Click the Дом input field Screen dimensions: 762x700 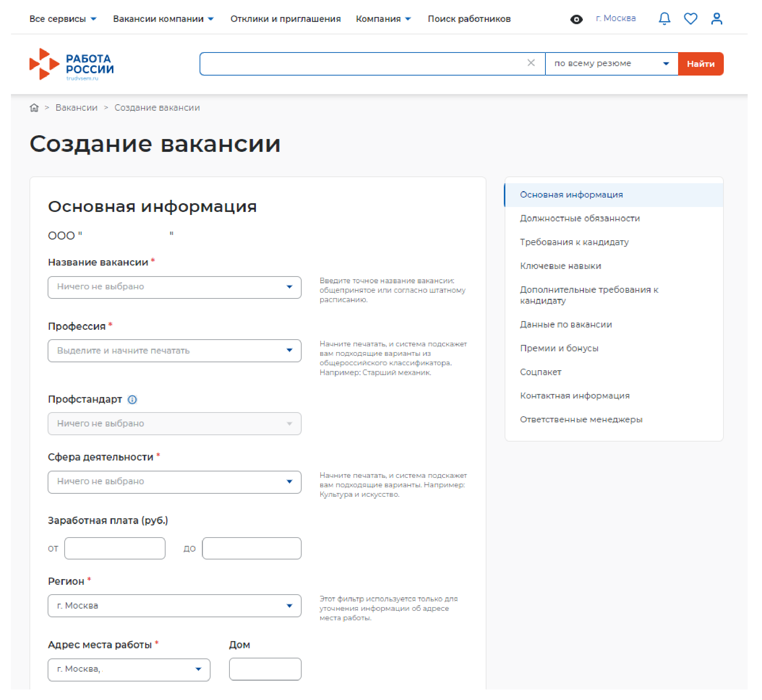[x=265, y=669]
